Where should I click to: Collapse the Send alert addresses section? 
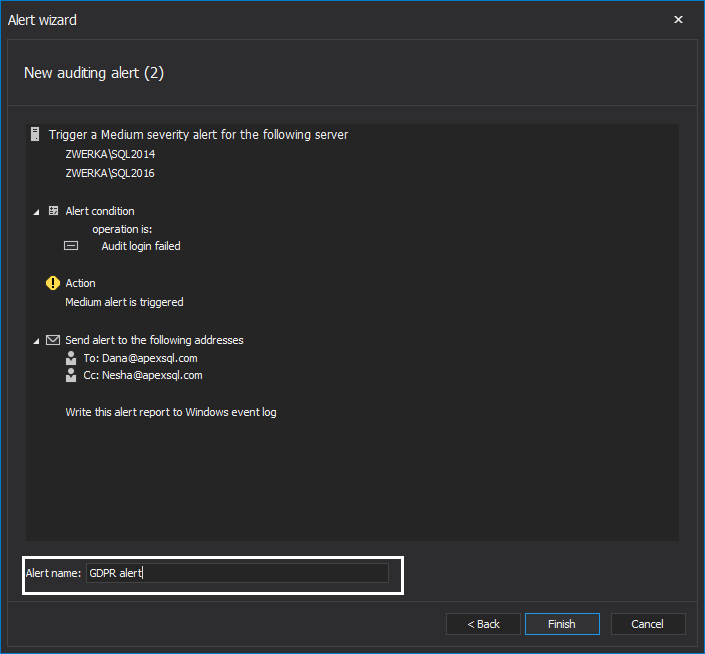(x=36, y=341)
